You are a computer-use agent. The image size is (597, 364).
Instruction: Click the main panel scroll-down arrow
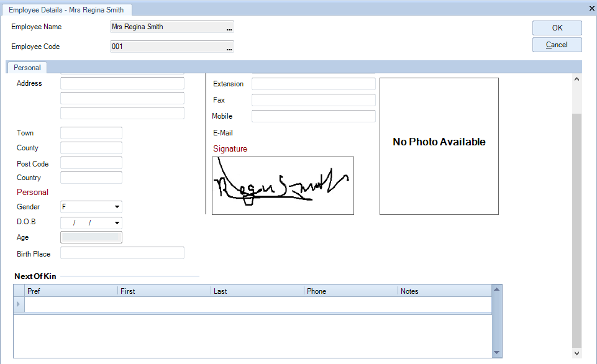577,353
